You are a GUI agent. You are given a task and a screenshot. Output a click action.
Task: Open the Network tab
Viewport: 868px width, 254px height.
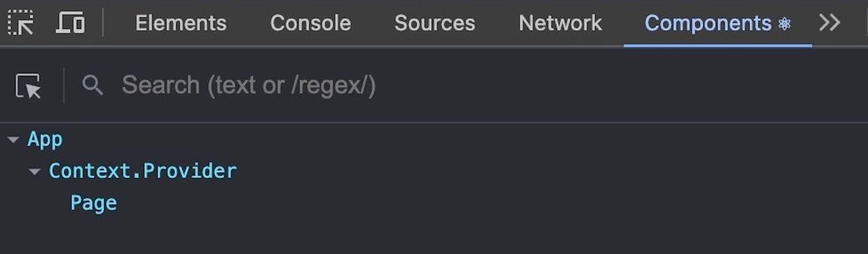coord(560,23)
